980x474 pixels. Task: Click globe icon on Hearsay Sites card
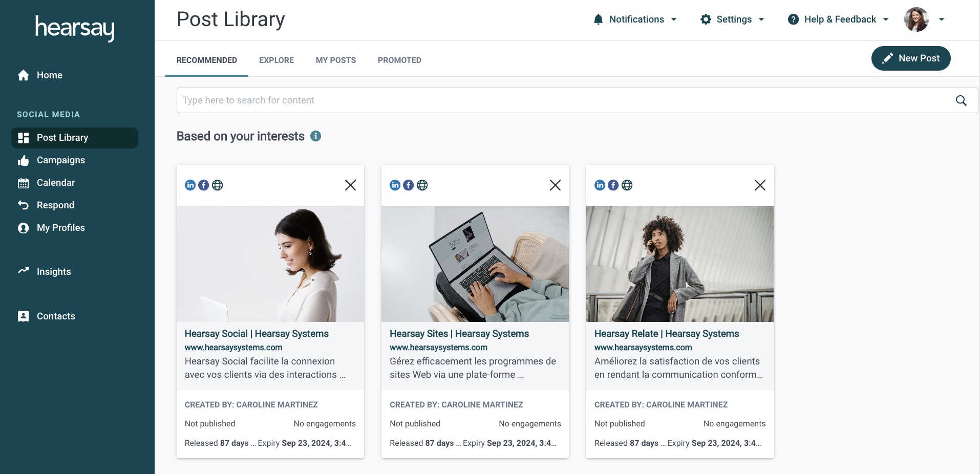tap(422, 185)
